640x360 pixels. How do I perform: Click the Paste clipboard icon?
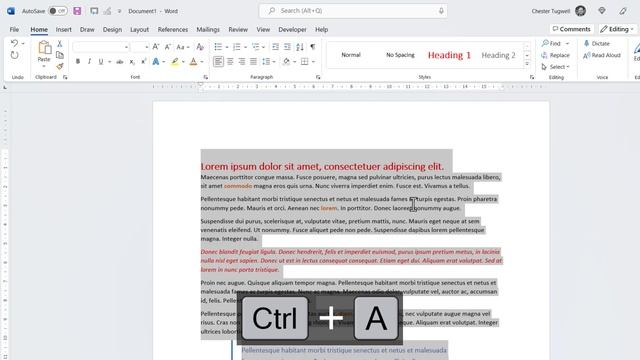[44, 48]
